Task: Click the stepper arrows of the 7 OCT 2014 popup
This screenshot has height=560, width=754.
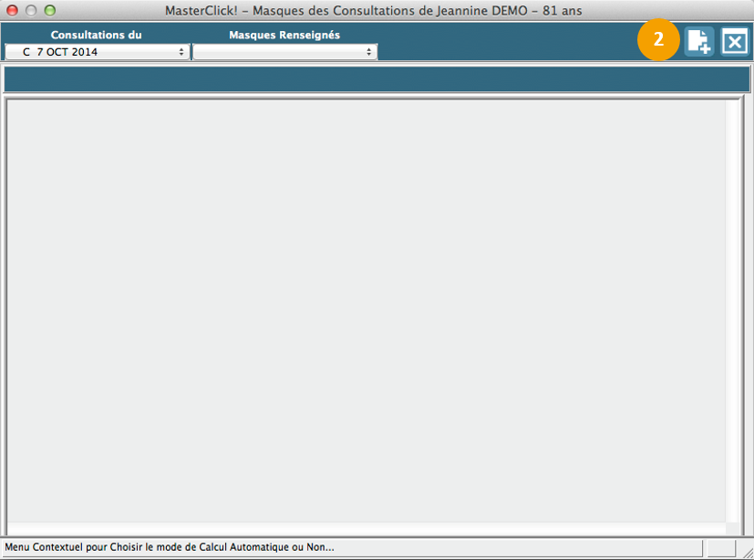Action: pyautogui.click(x=182, y=52)
